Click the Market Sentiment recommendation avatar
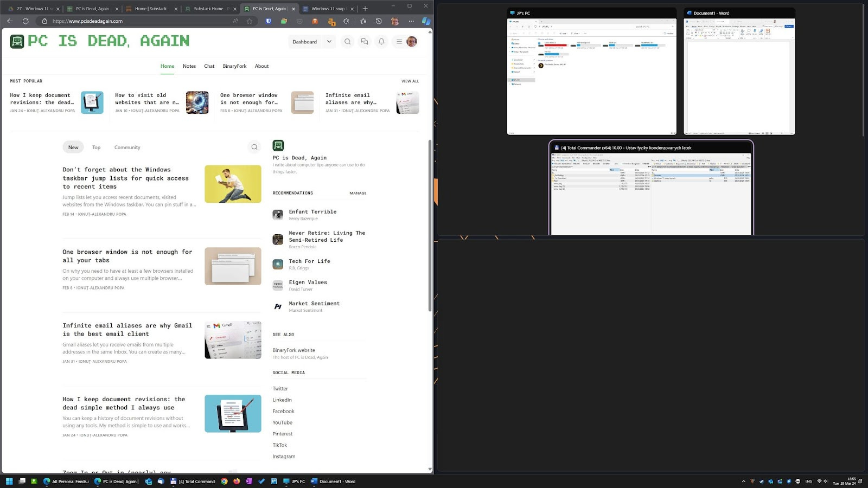Screen dimensions: 868x488 point(278,306)
